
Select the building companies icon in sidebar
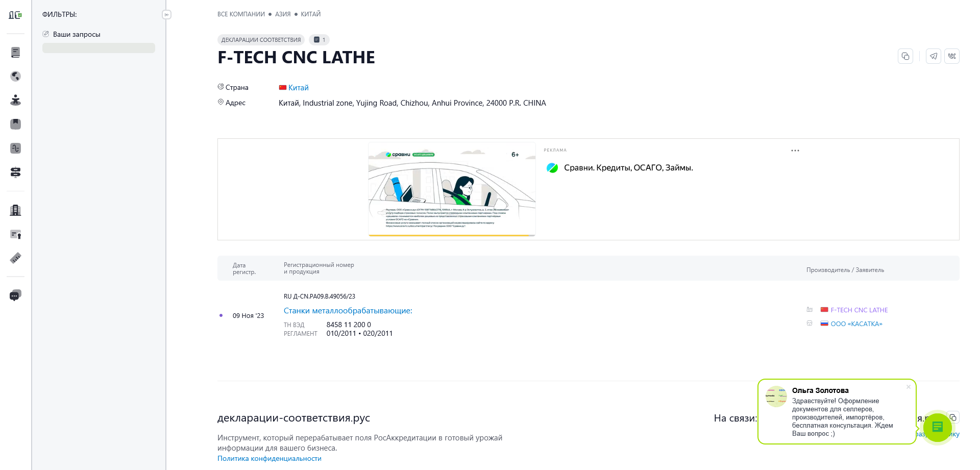tap(16, 210)
